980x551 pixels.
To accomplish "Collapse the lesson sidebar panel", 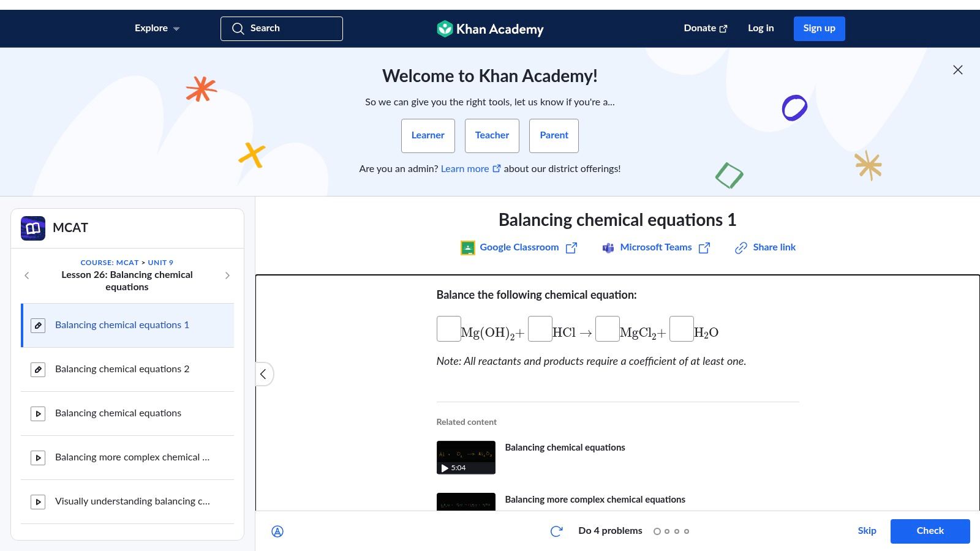I will coord(263,374).
